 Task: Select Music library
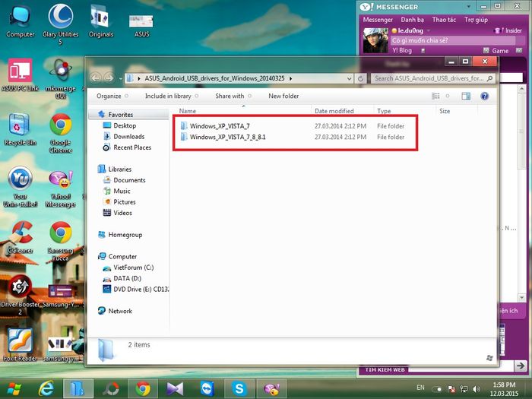point(117,191)
